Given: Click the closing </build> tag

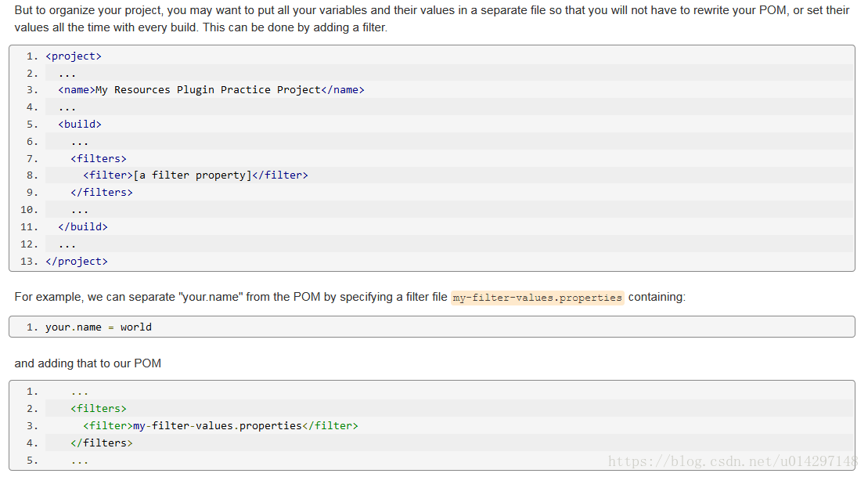Looking at the screenshot, I should [x=82, y=227].
